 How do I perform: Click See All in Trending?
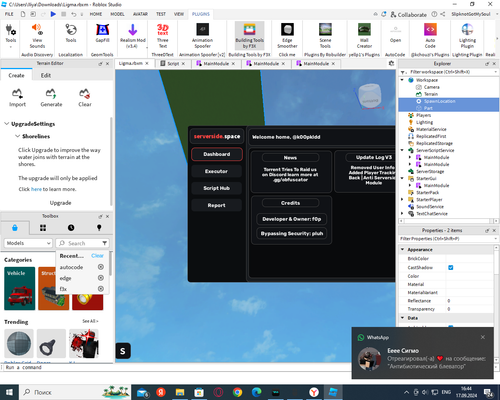pyautogui.click(x=90, y=321)
